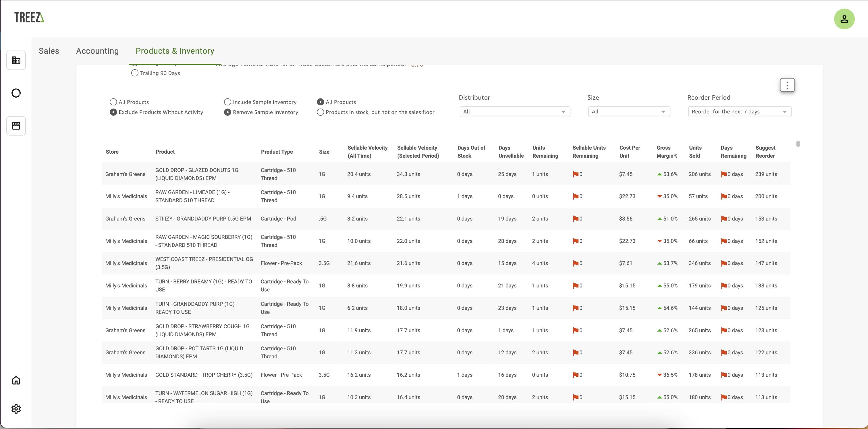Click the building icon in left sidebar

(16, 60)
